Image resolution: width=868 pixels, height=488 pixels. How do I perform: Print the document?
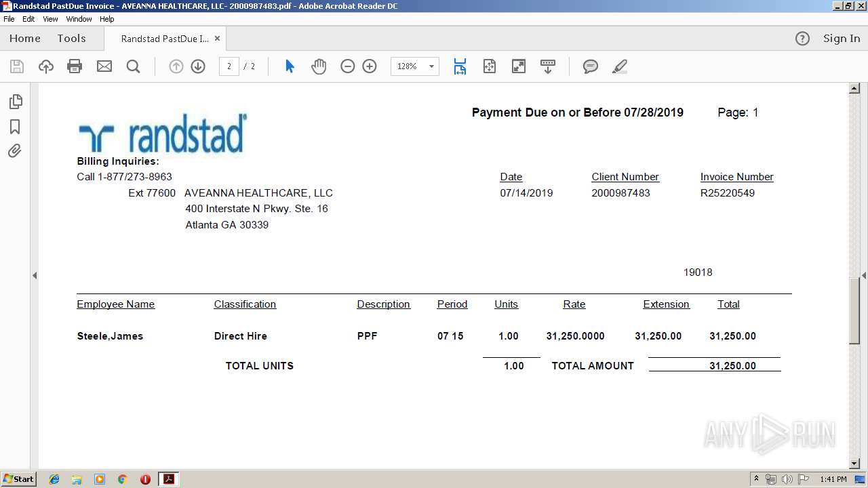point(75,66)
